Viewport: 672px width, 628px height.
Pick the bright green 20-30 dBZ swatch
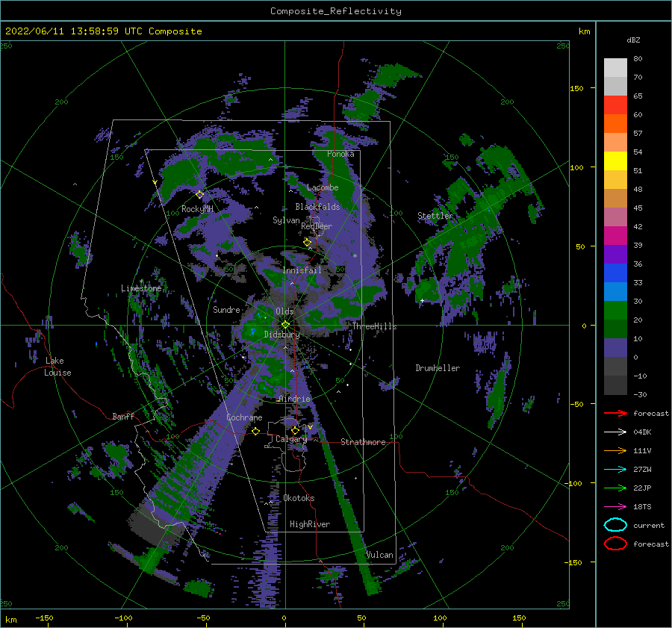(x=615, y=311)
